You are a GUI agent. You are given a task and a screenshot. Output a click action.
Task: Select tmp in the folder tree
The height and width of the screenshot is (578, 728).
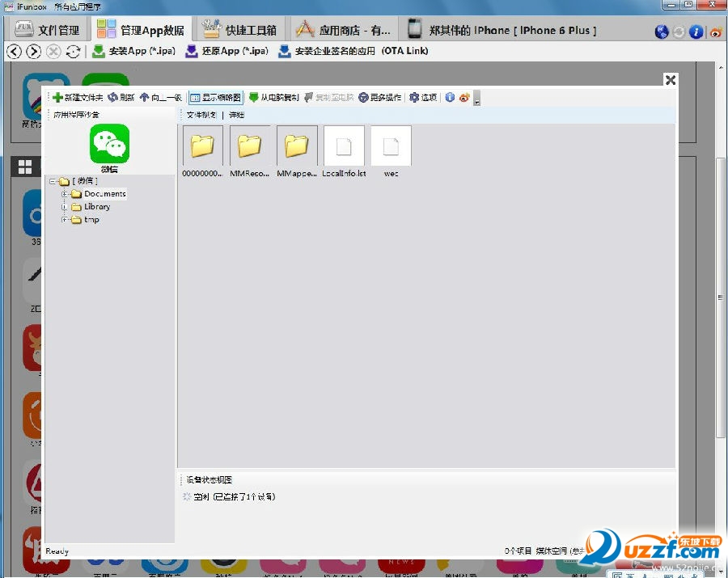coord(91,219)
